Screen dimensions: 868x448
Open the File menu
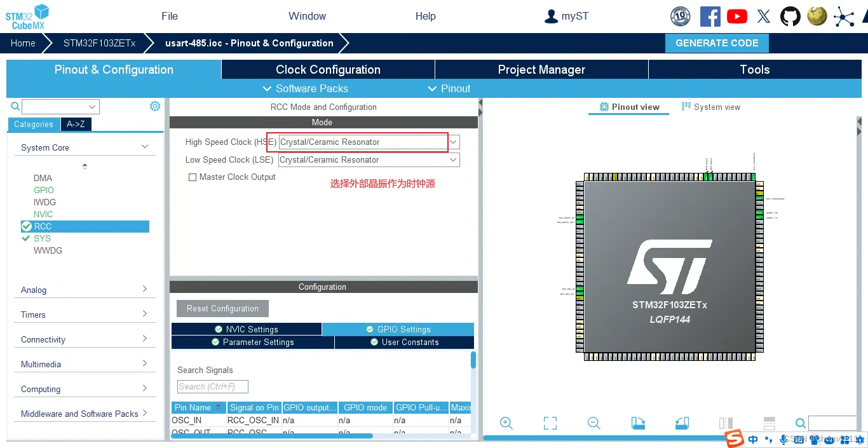coord(170,17)
